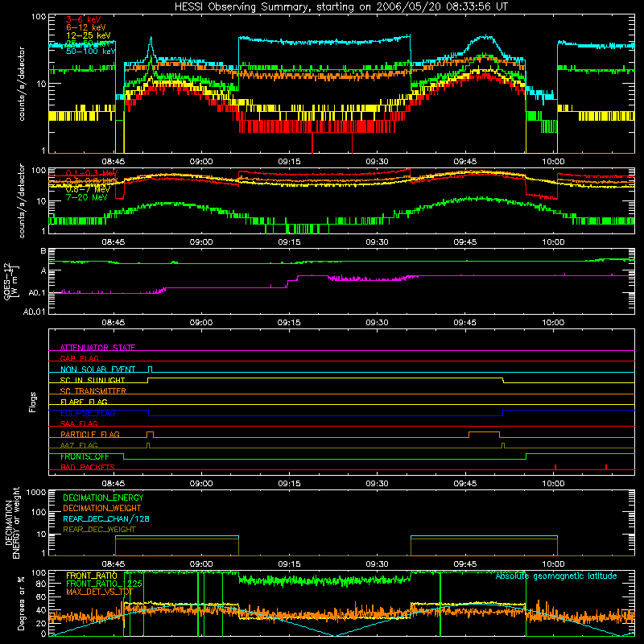Select the SC_IN_SUNLIGHT flag label

point(93,380)
